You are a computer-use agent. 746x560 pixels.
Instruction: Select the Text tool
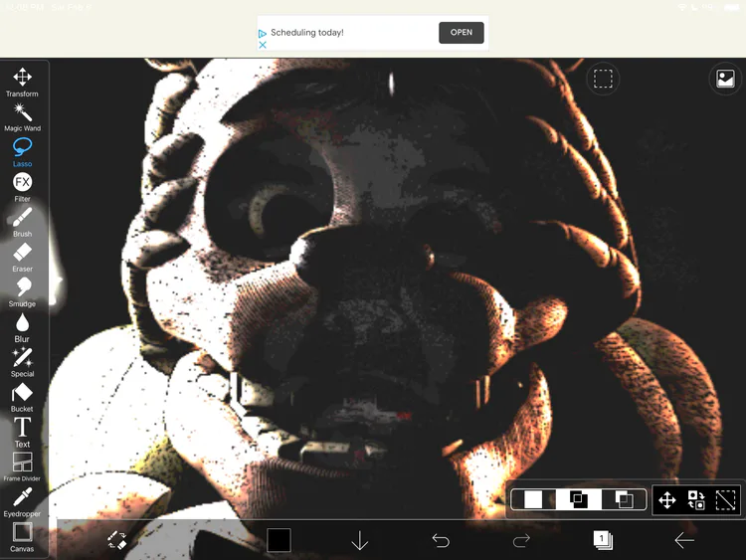tap(22, 432)
